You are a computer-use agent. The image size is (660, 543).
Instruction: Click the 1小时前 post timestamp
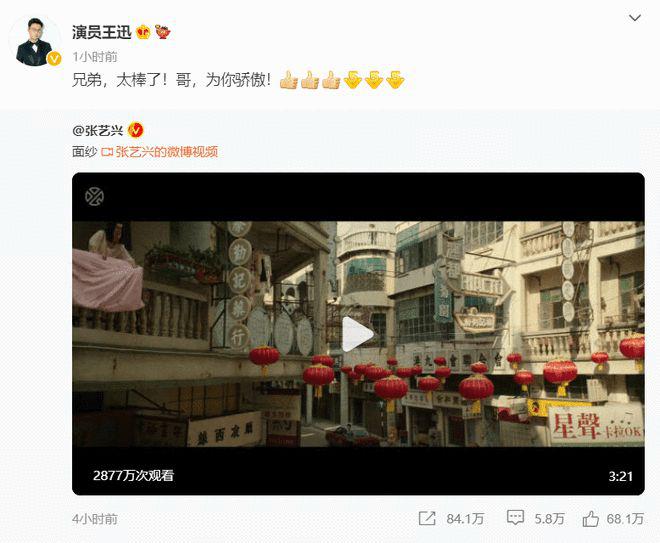click(95, 57)
